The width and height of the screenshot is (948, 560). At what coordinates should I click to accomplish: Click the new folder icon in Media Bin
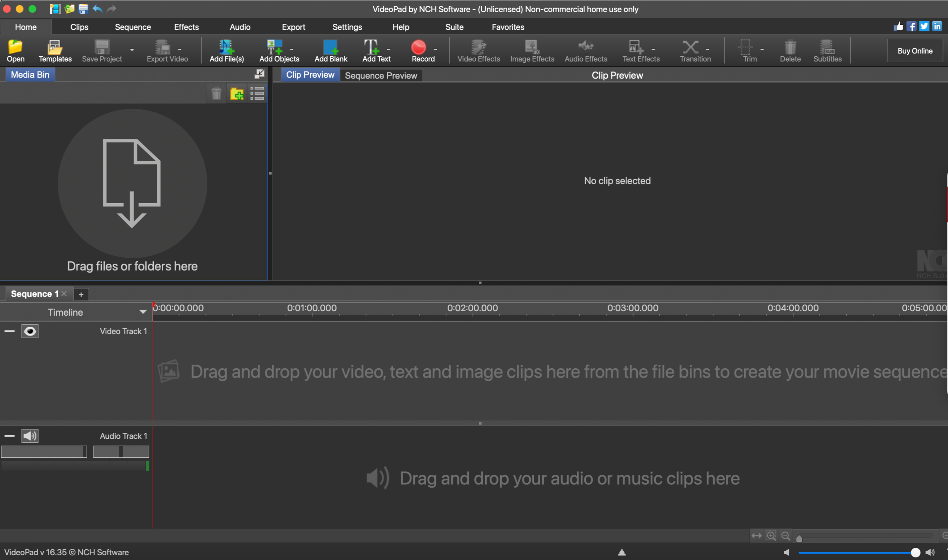click(237, 94)
